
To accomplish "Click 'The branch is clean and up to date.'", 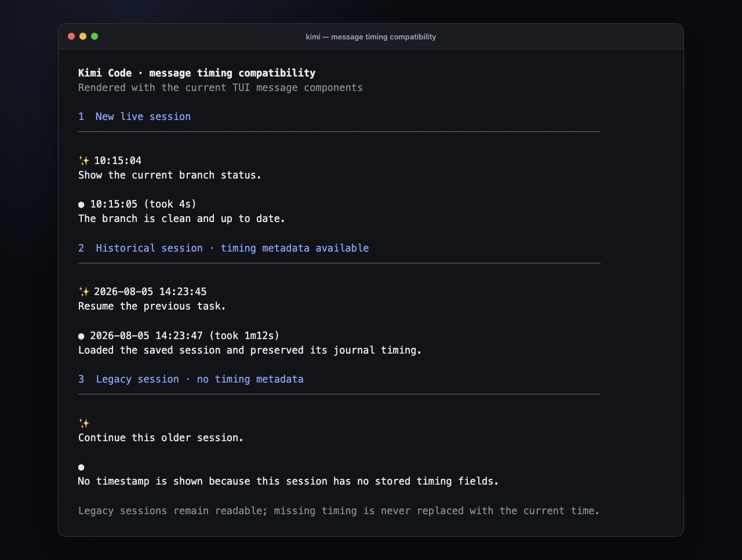I will tap(181, 219).
